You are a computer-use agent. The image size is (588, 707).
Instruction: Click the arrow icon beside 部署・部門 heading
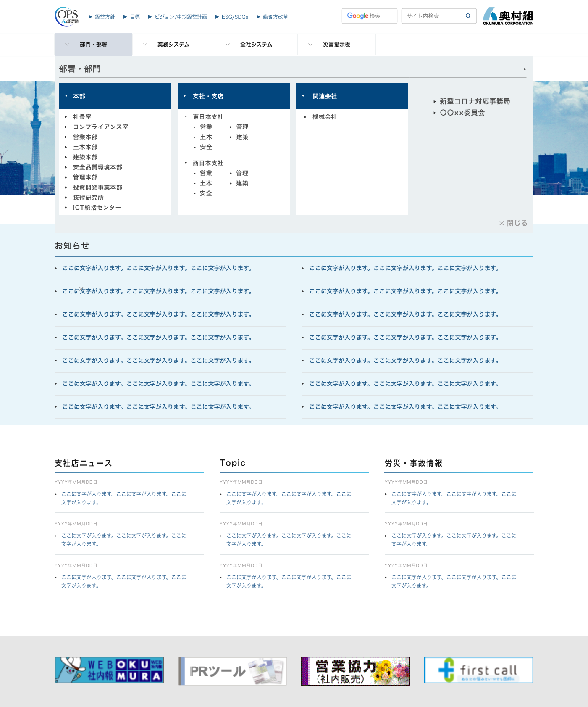coord(525,69)
